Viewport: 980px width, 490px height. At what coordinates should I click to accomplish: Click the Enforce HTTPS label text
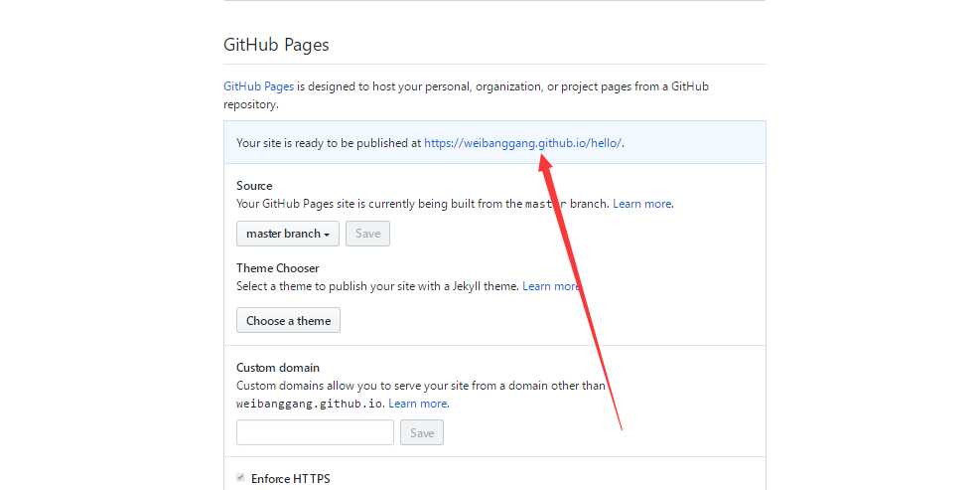291,479
